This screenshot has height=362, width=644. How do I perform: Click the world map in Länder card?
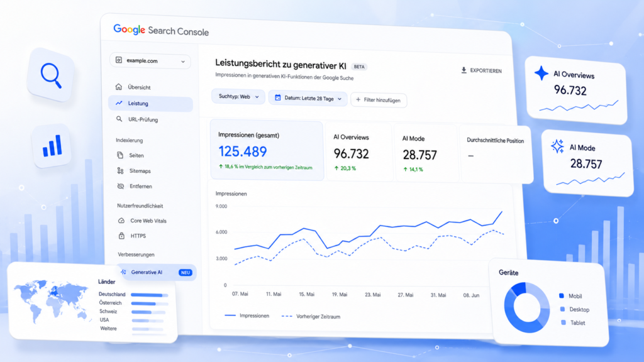point(53,302)
